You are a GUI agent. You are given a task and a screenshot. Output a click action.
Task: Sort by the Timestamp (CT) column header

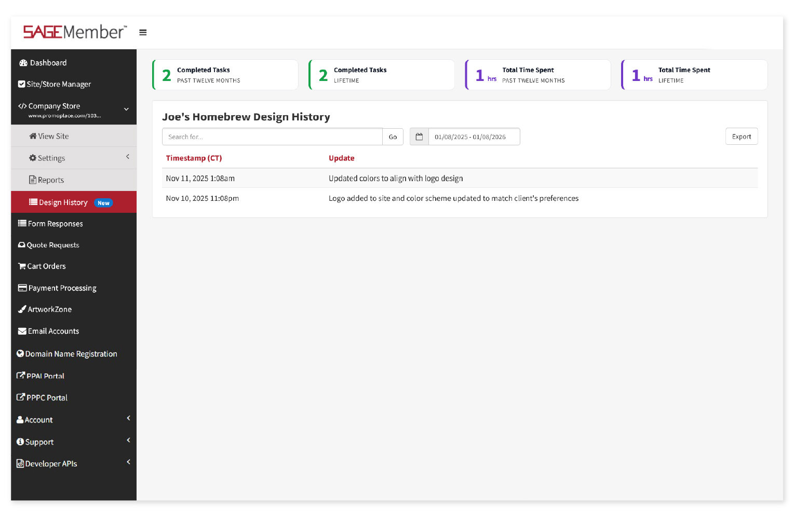point(194,158)
